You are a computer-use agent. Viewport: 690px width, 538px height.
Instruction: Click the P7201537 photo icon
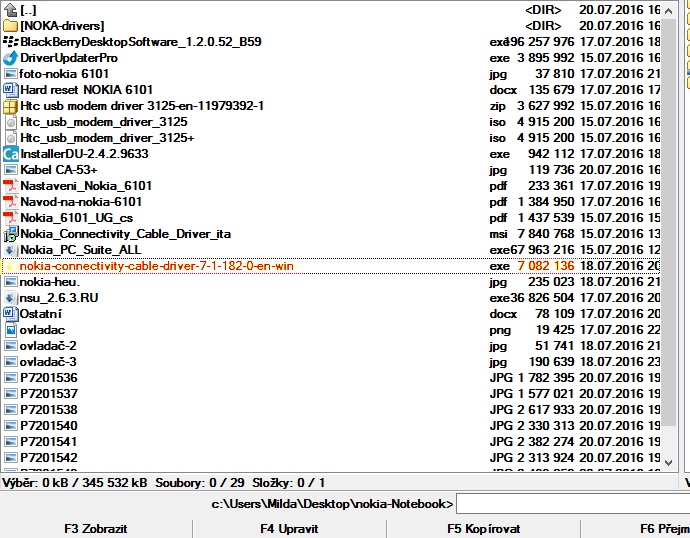[x=10, y=394]
